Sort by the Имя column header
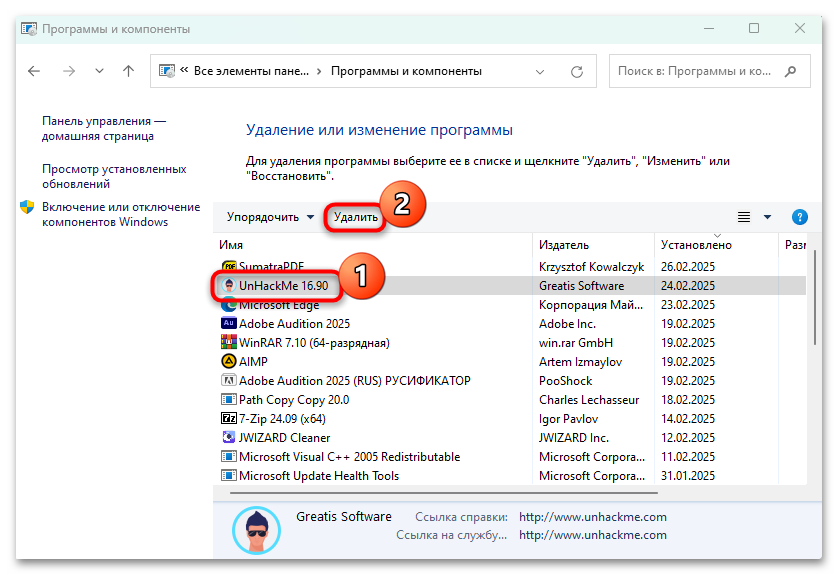This screenshot has height=575, width=838. coord(231,245)
